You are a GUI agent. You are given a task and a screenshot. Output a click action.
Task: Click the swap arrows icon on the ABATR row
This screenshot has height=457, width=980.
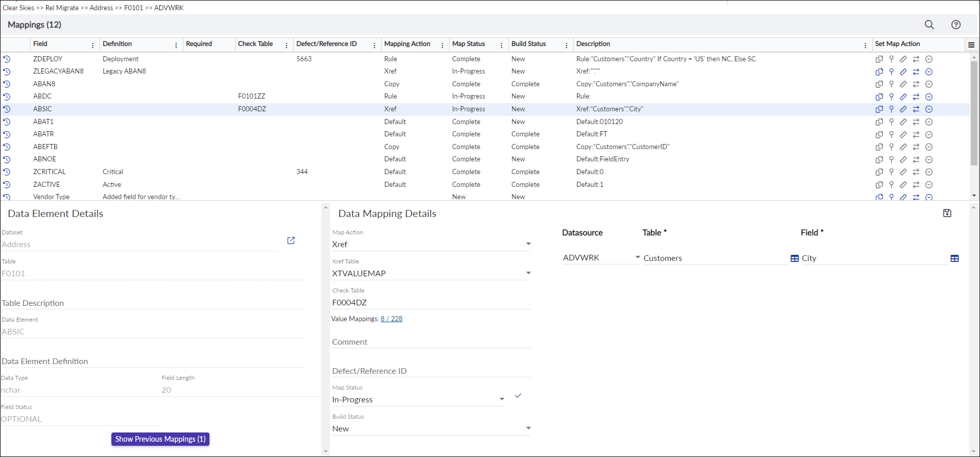pos(916,135)
